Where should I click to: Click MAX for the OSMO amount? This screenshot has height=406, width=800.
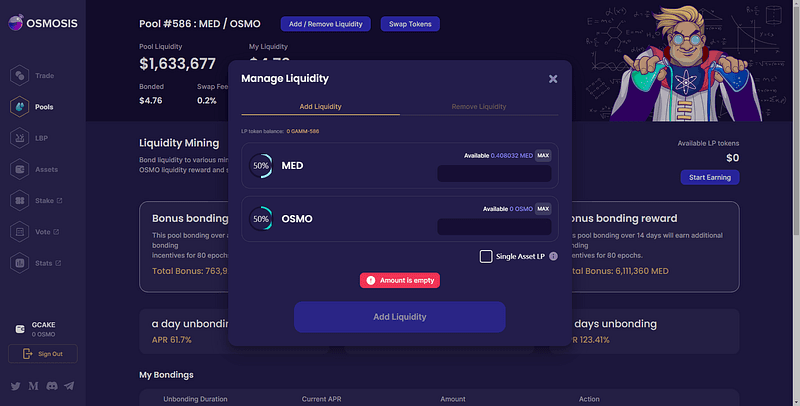point(543,209)
